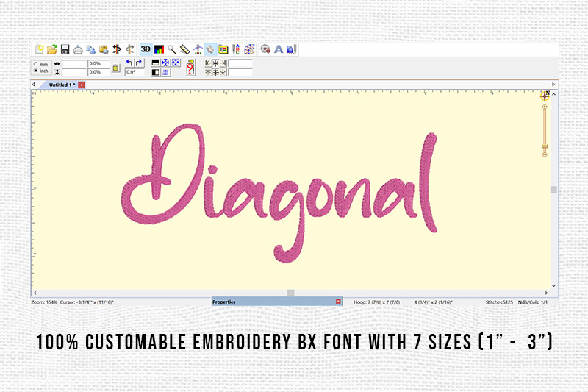Click the center in hoop arrows icon
The width and height of the screenshot is (588, 392).
(x=165, y=63)
